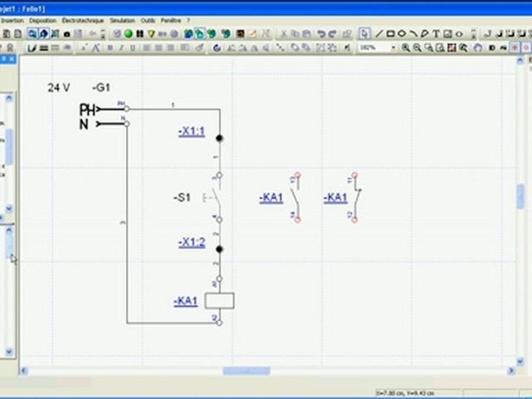Click the zoom to page icon

click(440, 48)
